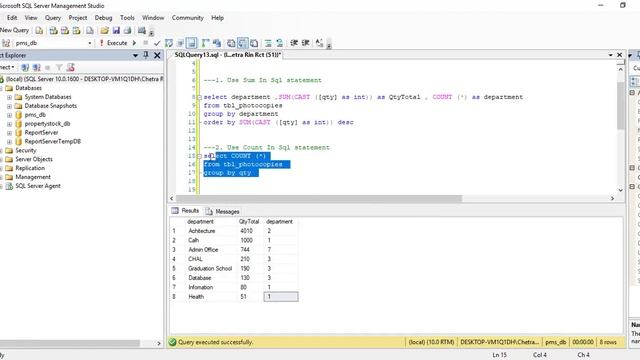This screenshot has height=360, width=640.
Task: Open the active files dropdown arrow
Action: click(x=611, y=55)
